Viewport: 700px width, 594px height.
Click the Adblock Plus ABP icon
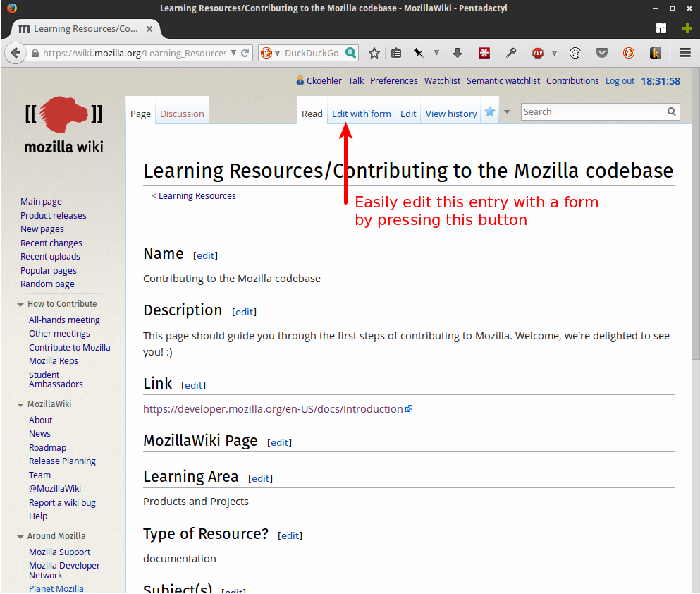[537, 53]
